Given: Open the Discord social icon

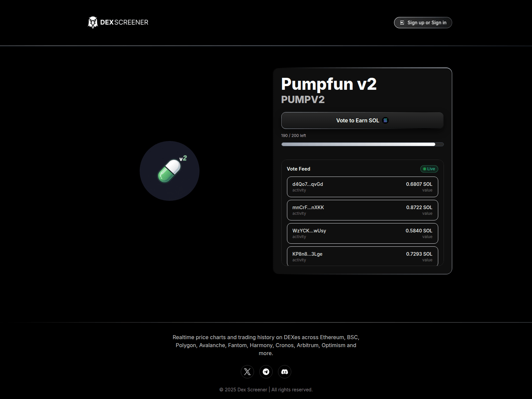Looking at the screenshot, I should [x=285, y=372].
